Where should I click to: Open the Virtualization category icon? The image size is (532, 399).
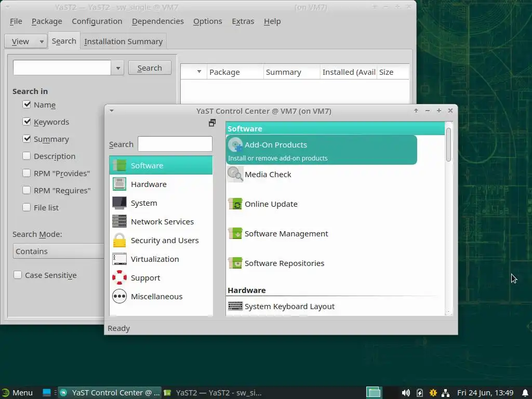(x=119, y=259)
